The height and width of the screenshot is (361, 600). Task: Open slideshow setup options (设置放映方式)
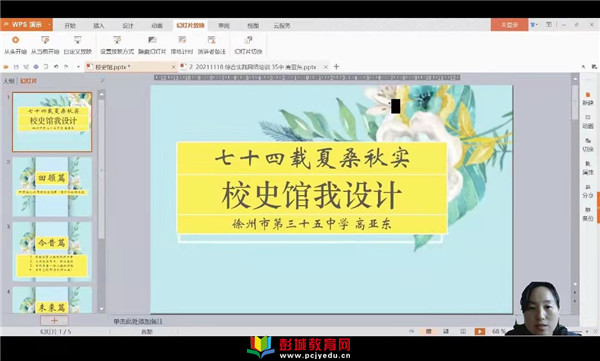(x=117, y=45)
